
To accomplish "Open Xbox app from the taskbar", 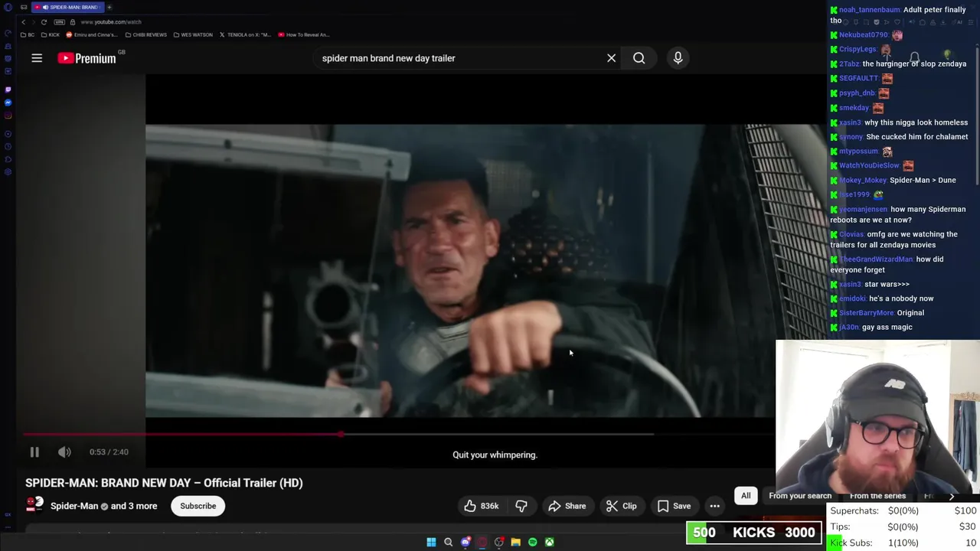I will click(x=549, y=542).
